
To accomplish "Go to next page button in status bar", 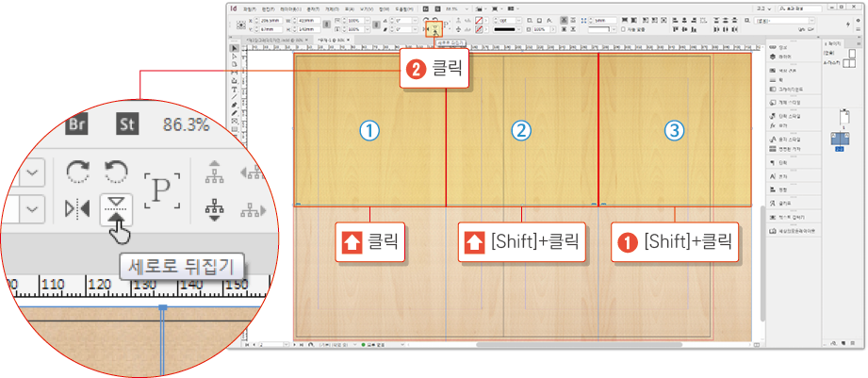I will point(294,344).
